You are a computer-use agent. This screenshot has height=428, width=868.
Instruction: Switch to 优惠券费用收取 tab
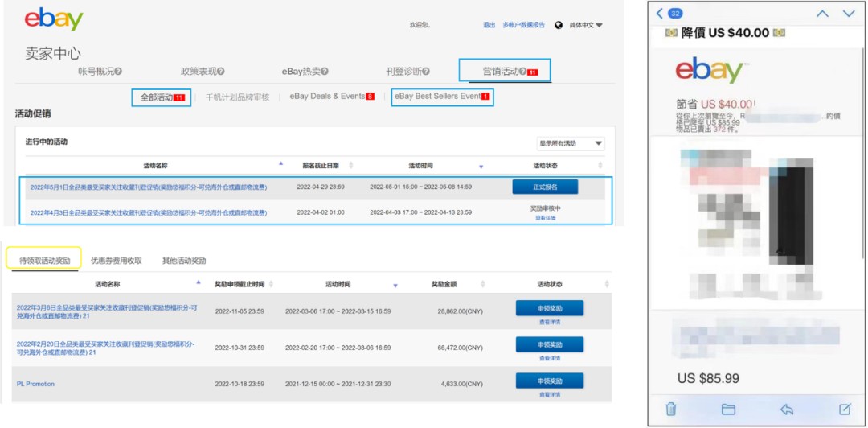pos(117,261)
